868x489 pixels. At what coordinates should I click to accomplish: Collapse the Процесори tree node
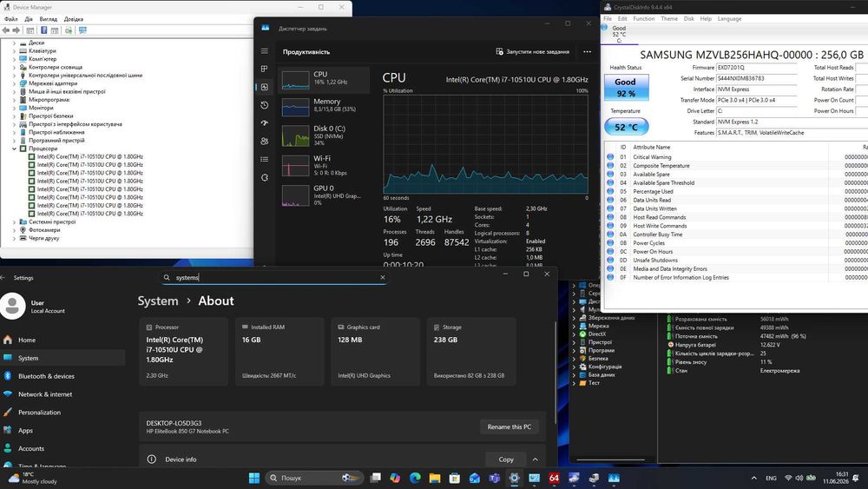15,149
